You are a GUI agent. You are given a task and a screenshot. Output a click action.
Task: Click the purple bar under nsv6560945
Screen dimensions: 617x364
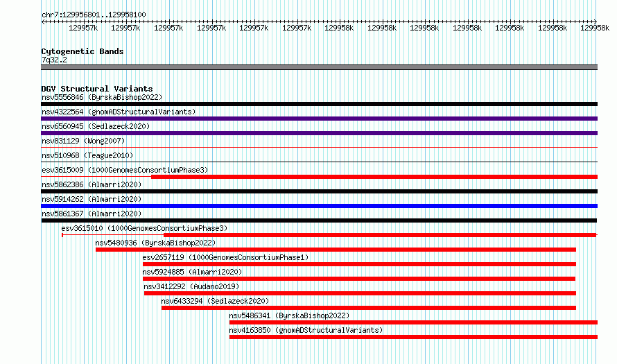[319, 133]
